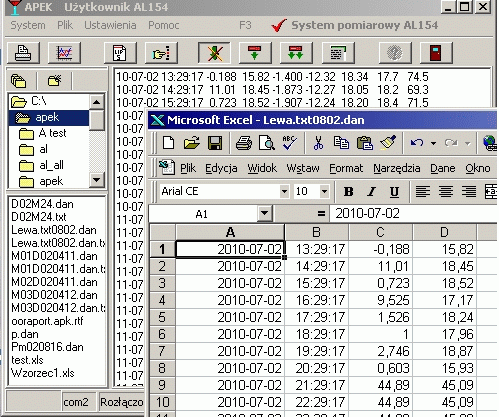
Task: Center cell text alignment
Action: 446,192
